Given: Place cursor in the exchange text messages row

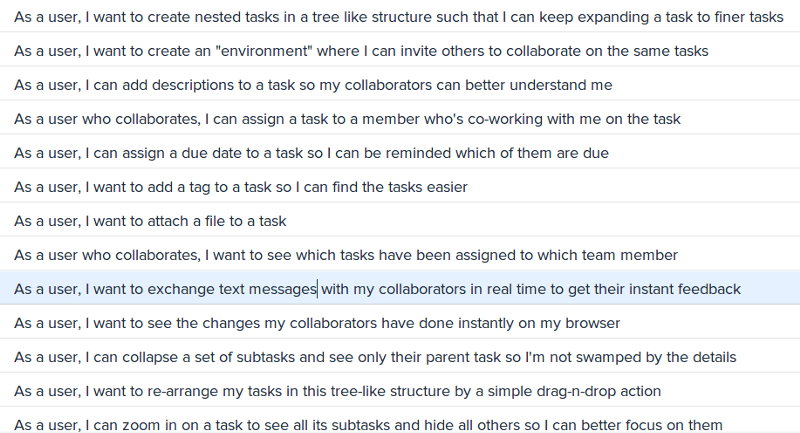Looking at the screenshot, I should point(400,289).
